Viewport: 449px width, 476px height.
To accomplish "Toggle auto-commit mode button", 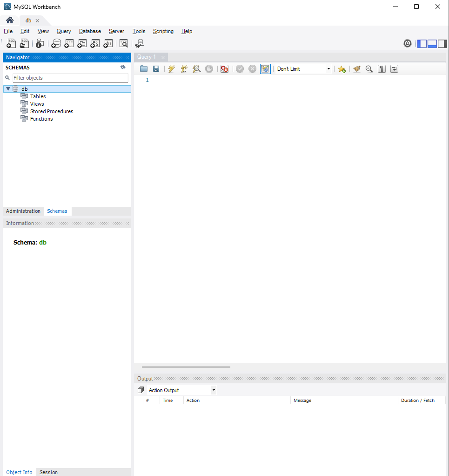I will point(265,69).
